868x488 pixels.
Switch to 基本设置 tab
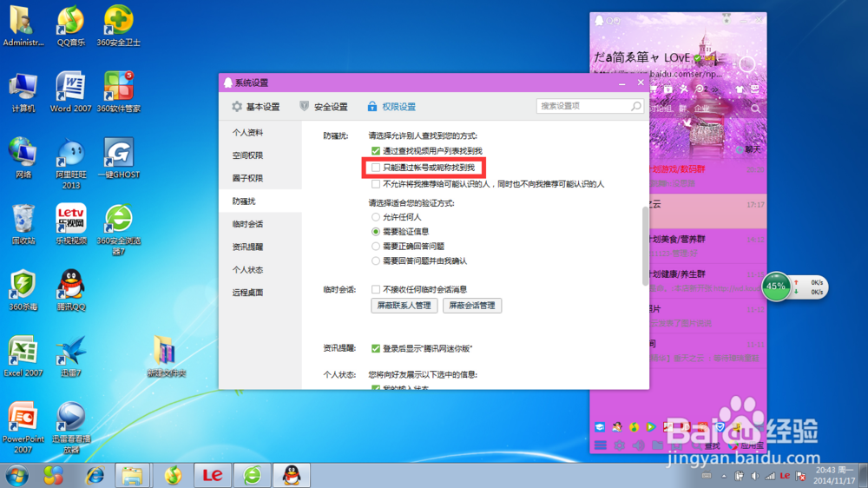(x=256, y=106)
